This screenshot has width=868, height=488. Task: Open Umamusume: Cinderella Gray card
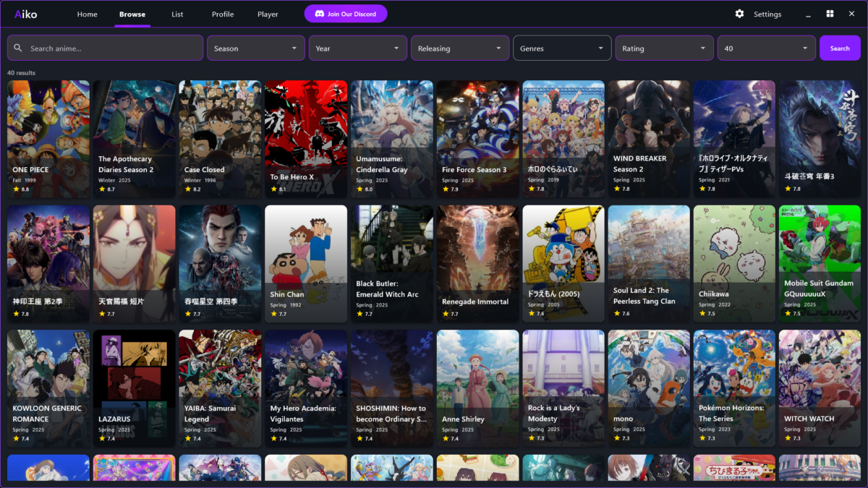click(x=392, y=139)
